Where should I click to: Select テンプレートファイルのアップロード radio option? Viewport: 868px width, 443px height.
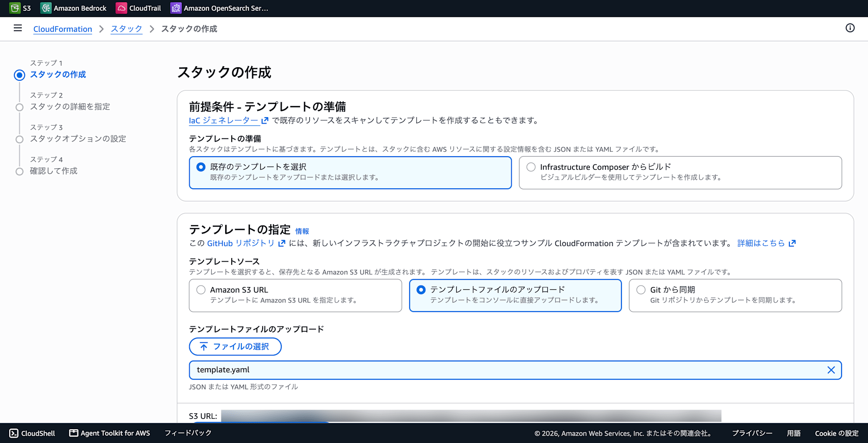[421, 290]
